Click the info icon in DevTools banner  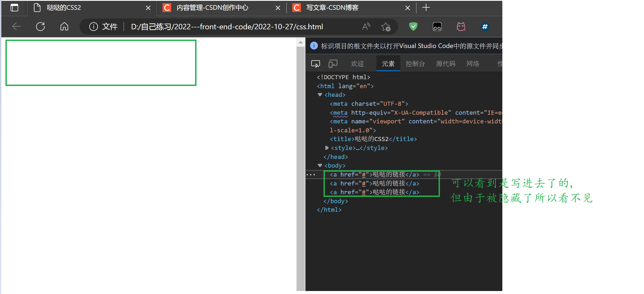point(314,46)
